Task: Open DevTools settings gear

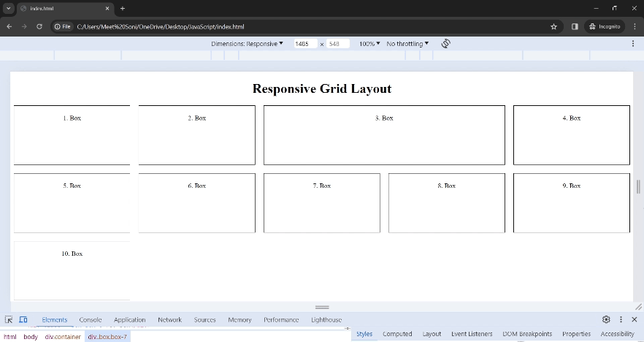Action: pyautogui.click(x=606, y=319)
